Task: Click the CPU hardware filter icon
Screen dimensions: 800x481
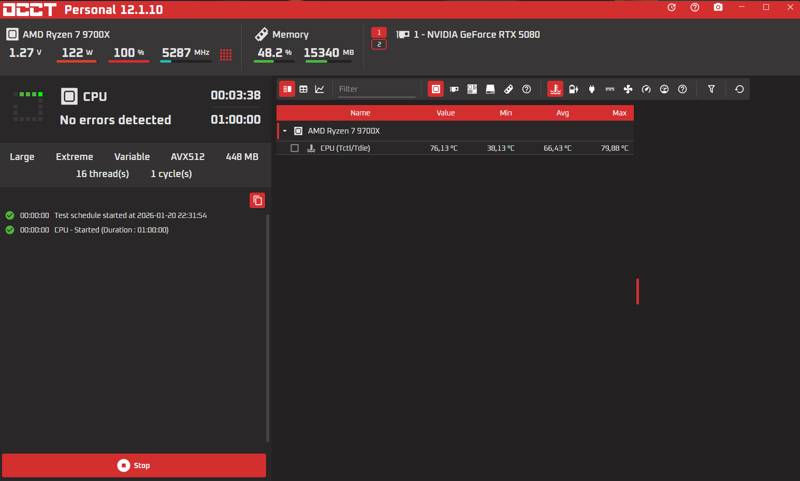Action: (x=436, y=89)
